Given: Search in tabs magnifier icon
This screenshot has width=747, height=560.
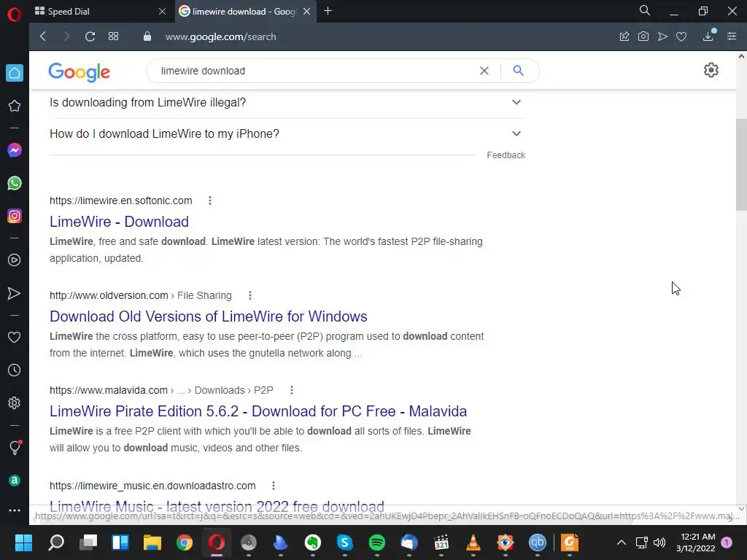Looking at the screenshot, I should 645,10.
